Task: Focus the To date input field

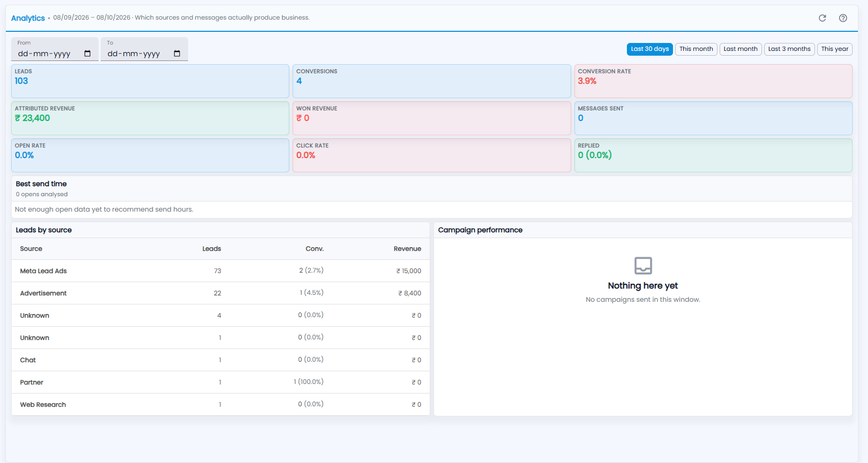Action: [x=145, y=49]
